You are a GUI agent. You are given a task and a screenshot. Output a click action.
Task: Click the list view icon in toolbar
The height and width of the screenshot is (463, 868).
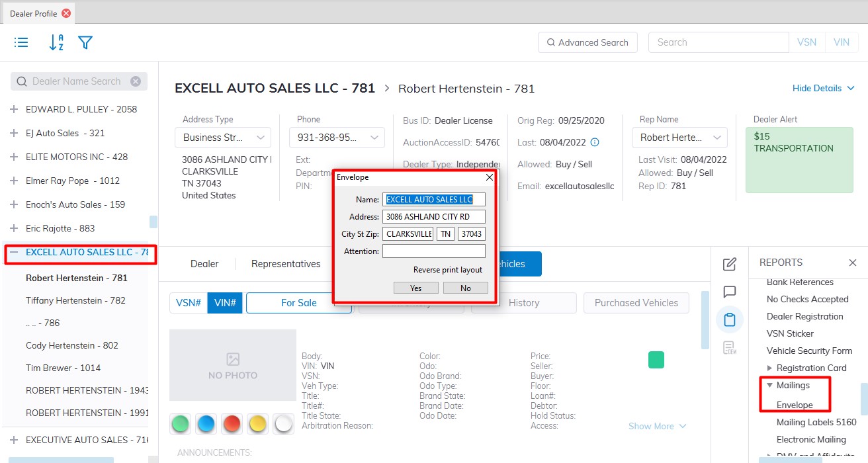21,42
